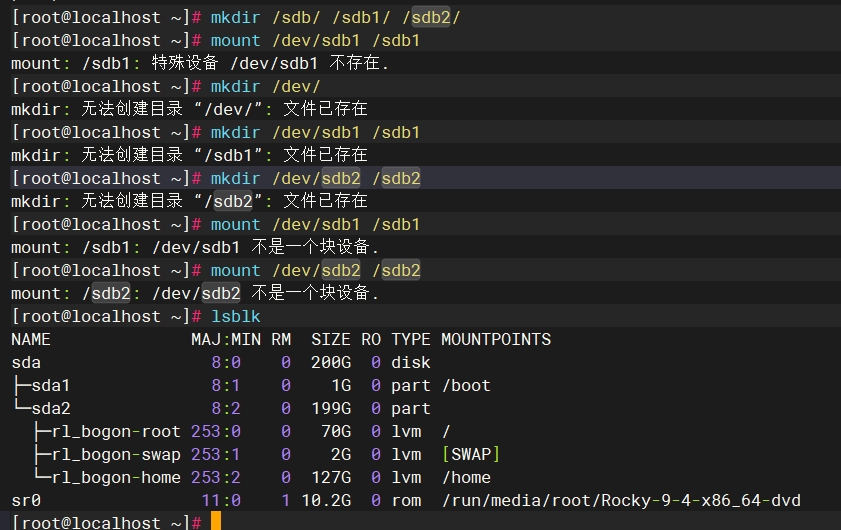Click the '/dev/sdb2 不是一个块设备' error line

pos(195,294)
